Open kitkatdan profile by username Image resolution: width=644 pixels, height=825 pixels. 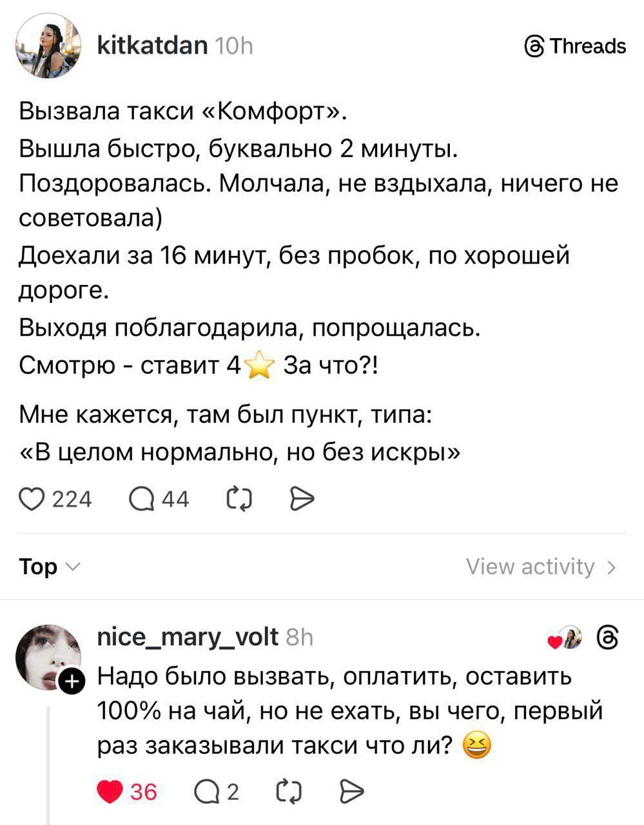tap(151, 45)
